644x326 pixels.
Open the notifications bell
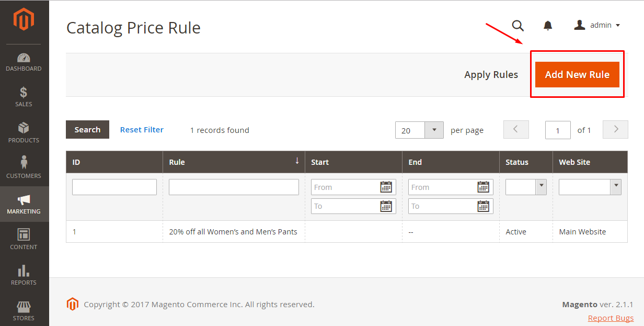548,25
